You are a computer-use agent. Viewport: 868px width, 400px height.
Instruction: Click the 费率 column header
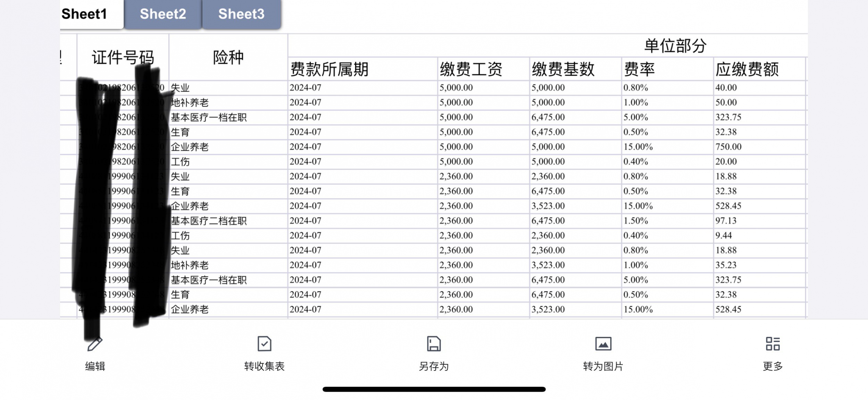click(667, 69)
